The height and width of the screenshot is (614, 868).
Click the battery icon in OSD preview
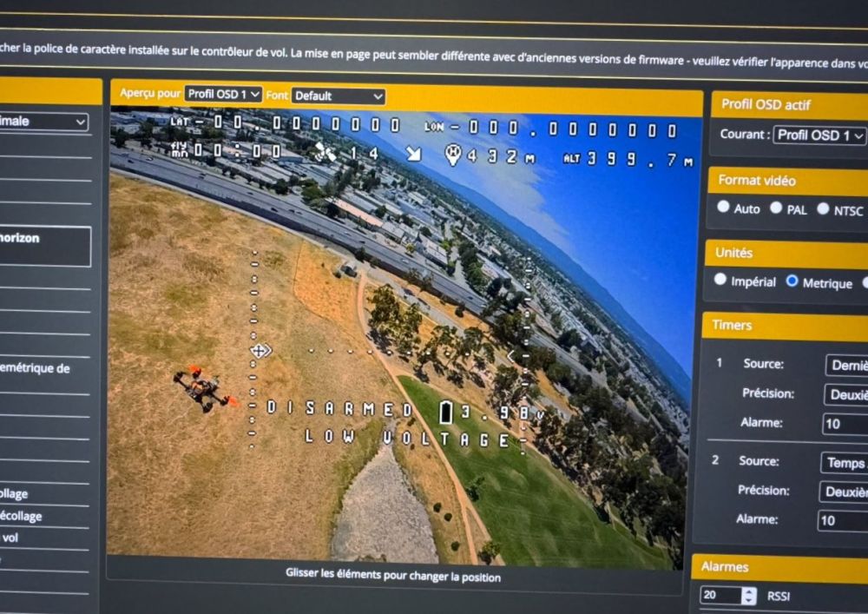[446, 412]
